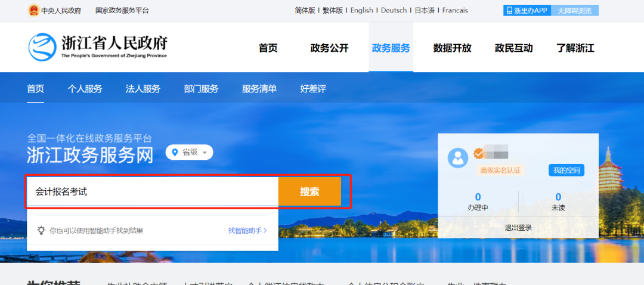
Task: Switch language to English
Action: point(362,10)
